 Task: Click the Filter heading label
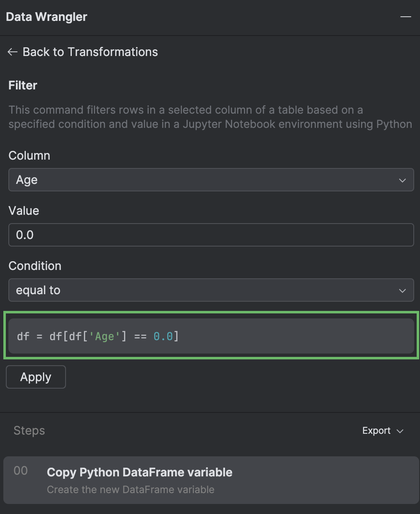[x=22, y=85]
